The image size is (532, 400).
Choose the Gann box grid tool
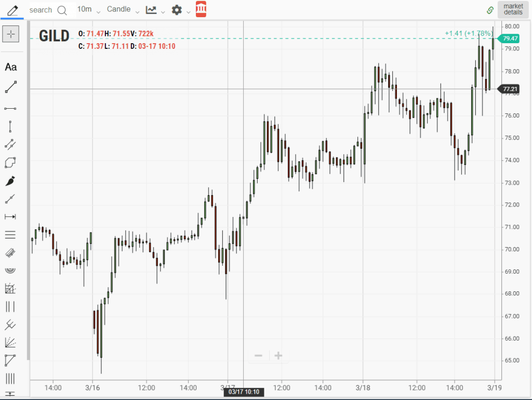click(x=10, y=288)
